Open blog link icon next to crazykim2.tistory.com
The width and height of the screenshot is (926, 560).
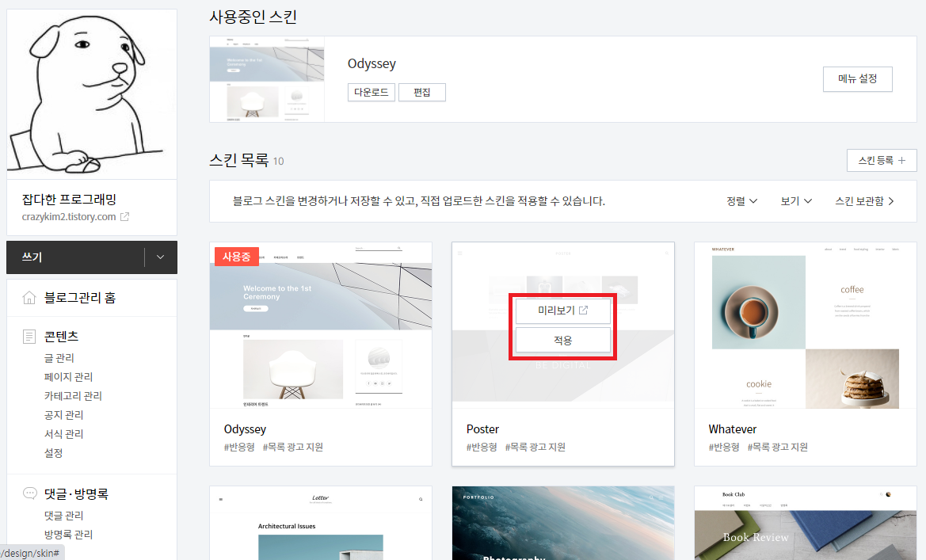point(124,217)
